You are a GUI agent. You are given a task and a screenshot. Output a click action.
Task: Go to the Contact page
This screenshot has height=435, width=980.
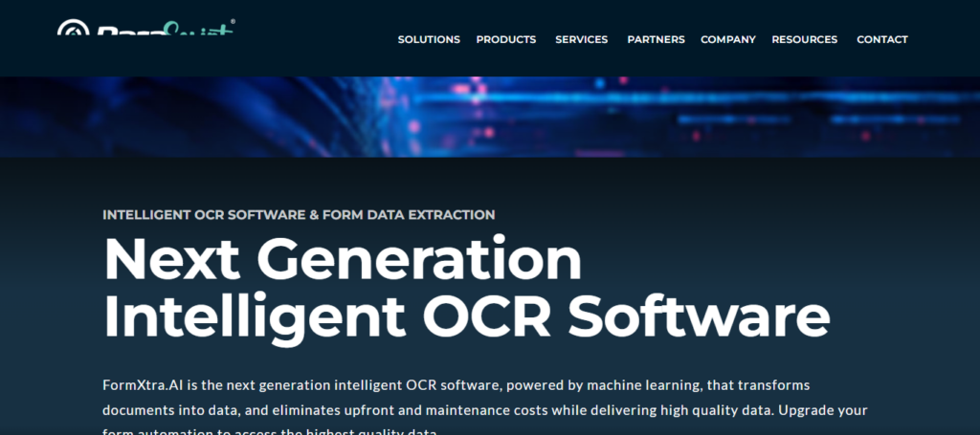coord(881,39)
